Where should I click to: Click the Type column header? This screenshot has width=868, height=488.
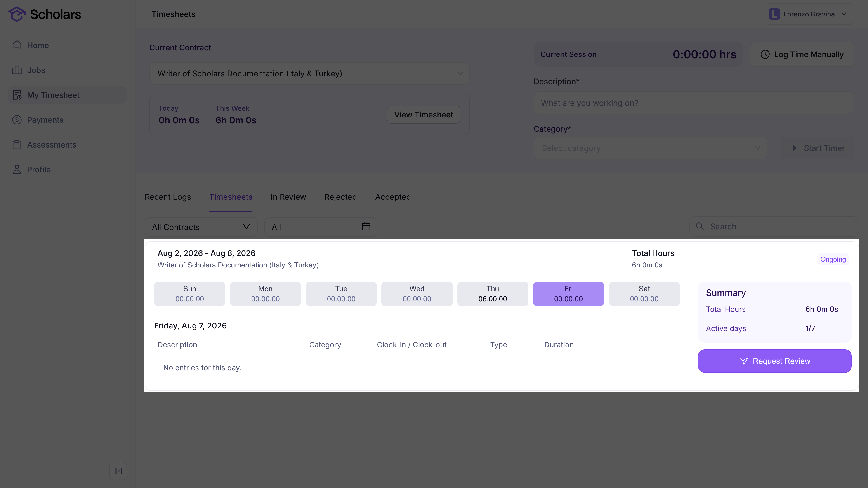pos(498,345)
